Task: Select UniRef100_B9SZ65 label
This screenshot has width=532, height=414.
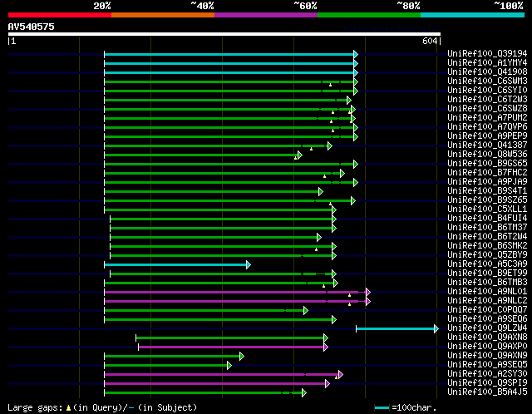Action: pyautogui.click(x=487, y=200)
